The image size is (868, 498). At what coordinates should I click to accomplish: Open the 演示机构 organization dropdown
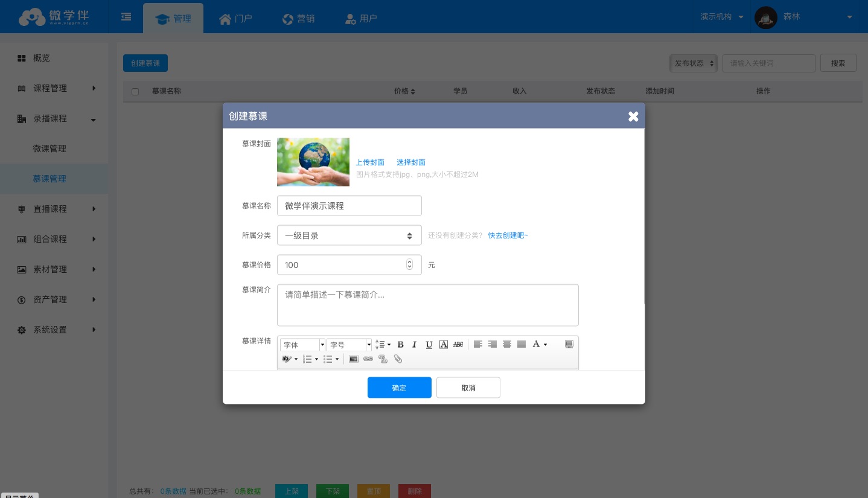722,17
